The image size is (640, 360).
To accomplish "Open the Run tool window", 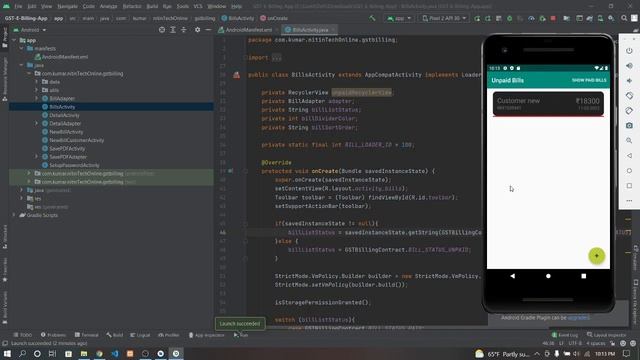I will click(241, 335).
